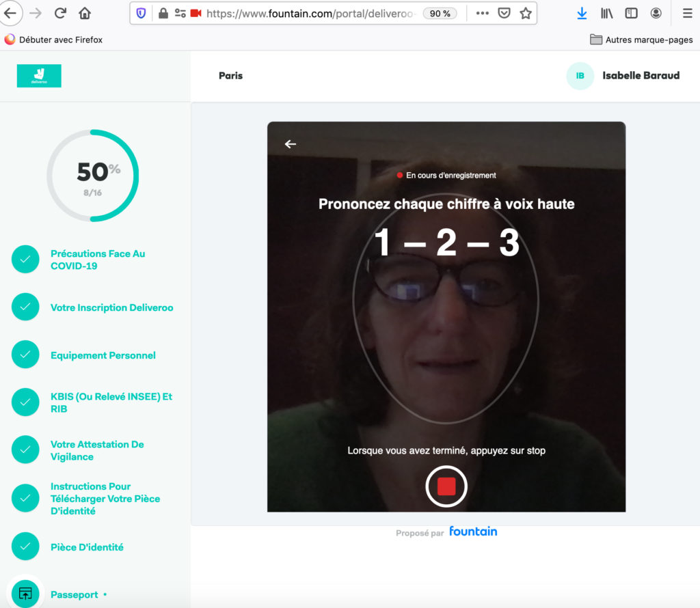Click the '8/16' steps counter
The image size is (700, 608).
pyautogui.click(x=92, y=193)
